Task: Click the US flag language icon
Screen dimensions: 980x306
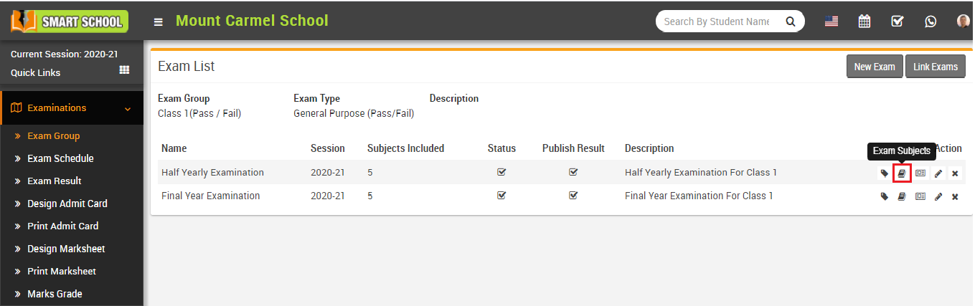Action: pos(831,21)
